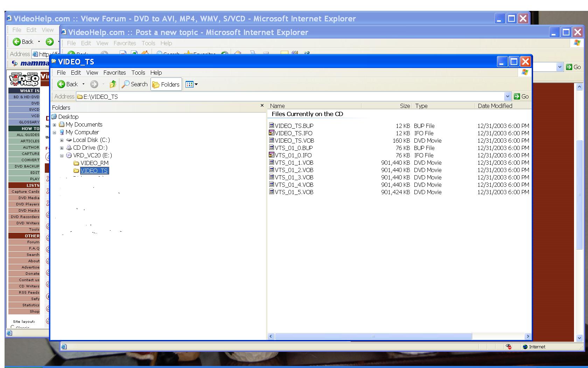Collapse My Computer tree node
Screen dimensions: 588x368
click(54, 132)
